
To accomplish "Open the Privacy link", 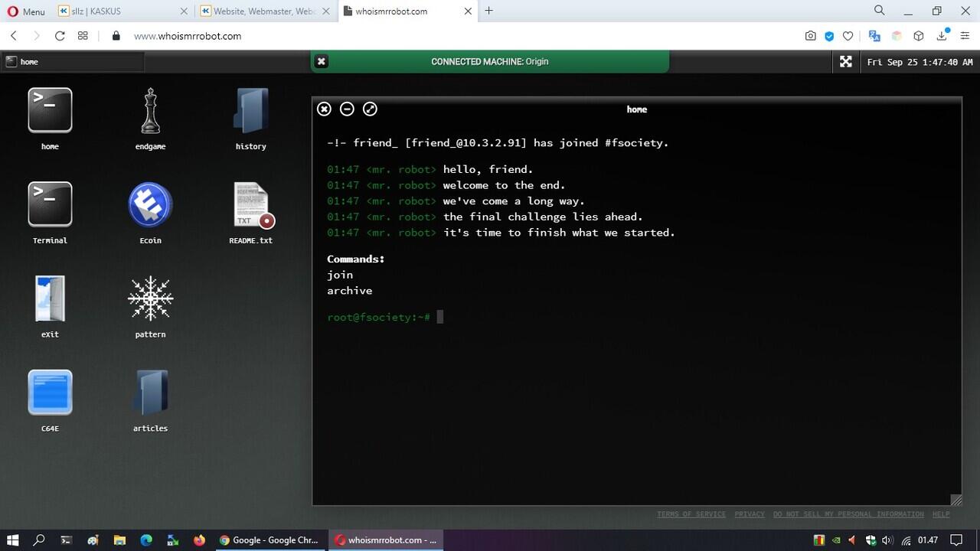I will click(750, 514).
